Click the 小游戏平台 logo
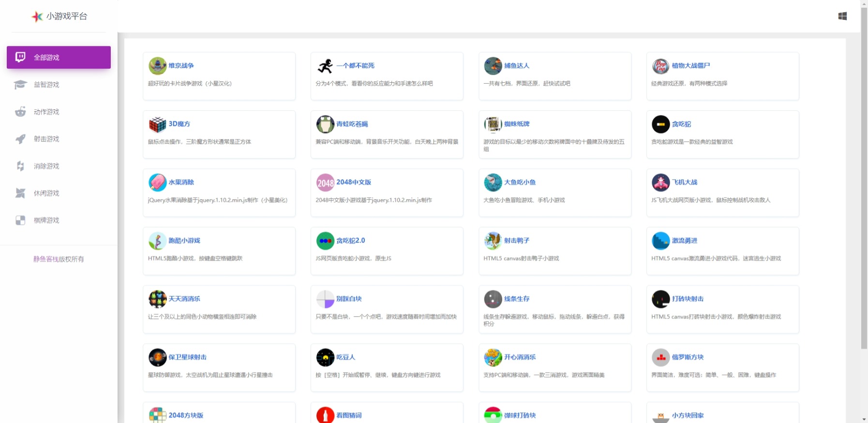 [x=59, y=16]
